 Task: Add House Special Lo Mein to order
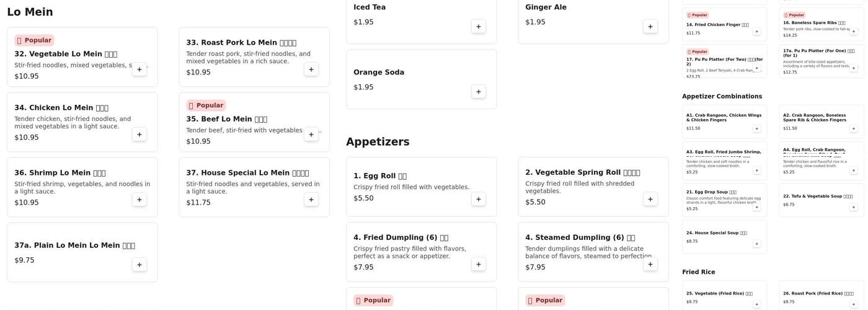311,200
